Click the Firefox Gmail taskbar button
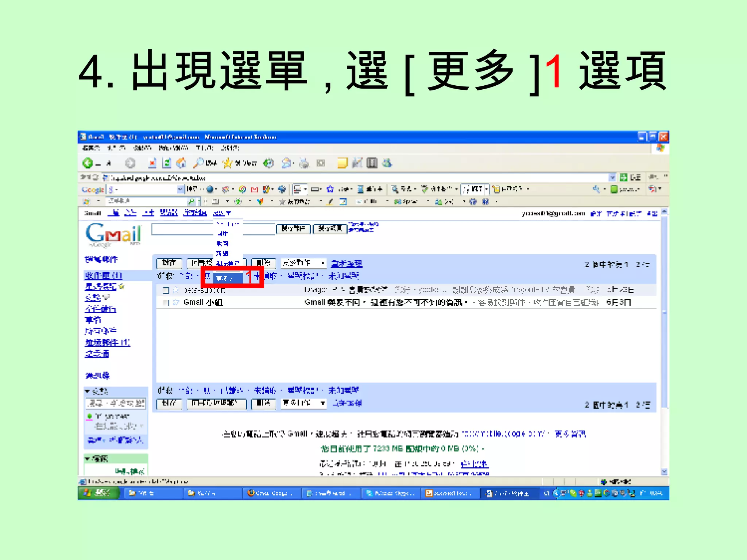The height and width of the screenshot is (560, 747). [x=271, y=493]
